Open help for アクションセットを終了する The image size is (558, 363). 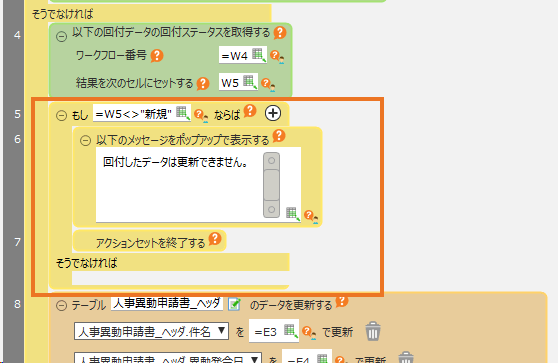point(215,239)
